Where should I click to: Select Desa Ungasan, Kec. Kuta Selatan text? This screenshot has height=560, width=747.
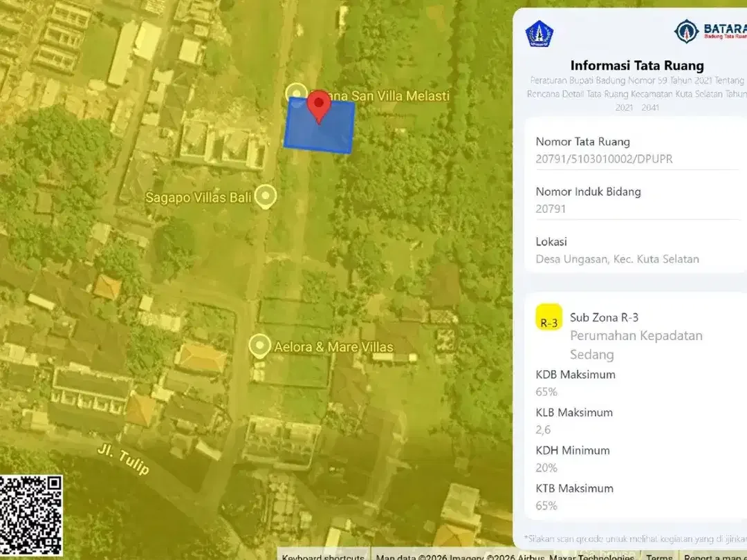click(x=618, y=259)
